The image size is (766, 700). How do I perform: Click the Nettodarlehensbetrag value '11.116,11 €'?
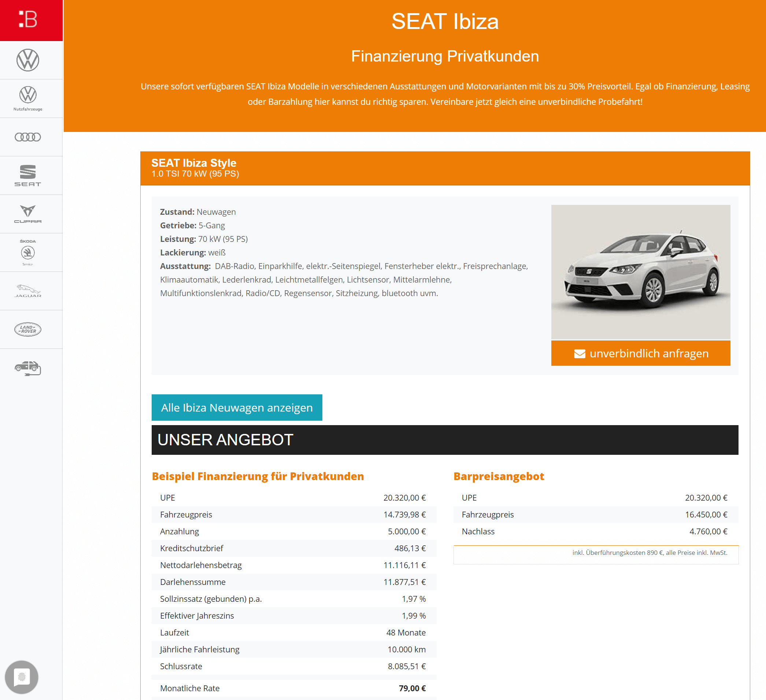pos(405,565)
